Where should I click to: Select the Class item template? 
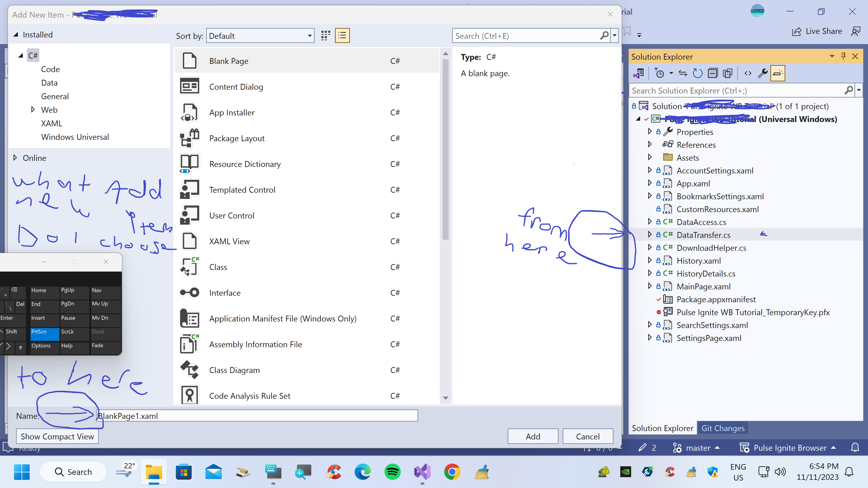tap(218, 267)
